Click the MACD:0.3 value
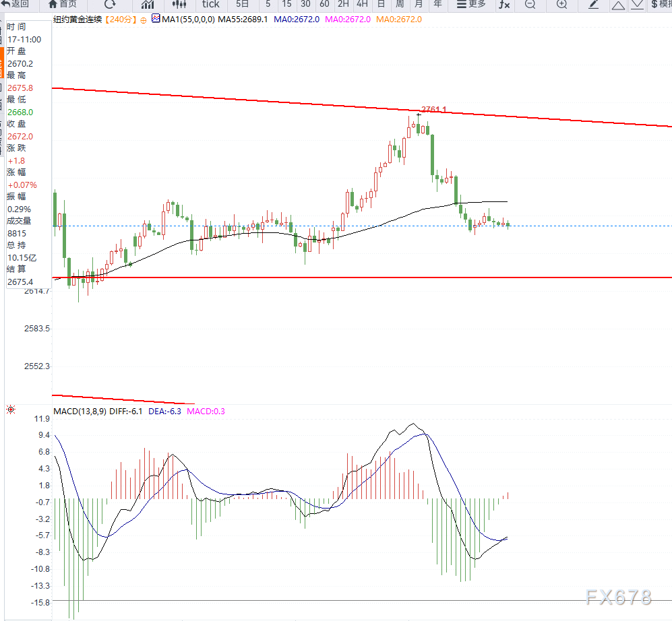This screenshot has height=621, width=672. pyautogui.click(x=206, y=411)
